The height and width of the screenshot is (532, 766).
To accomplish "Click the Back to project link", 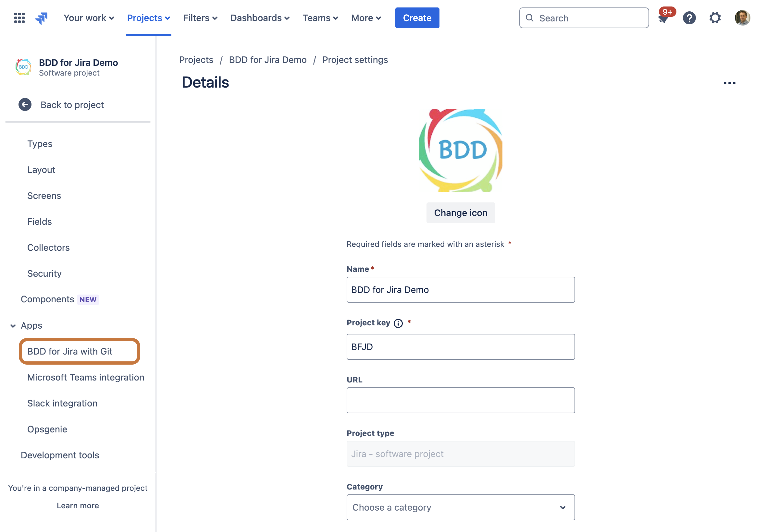I will [72, 105].
